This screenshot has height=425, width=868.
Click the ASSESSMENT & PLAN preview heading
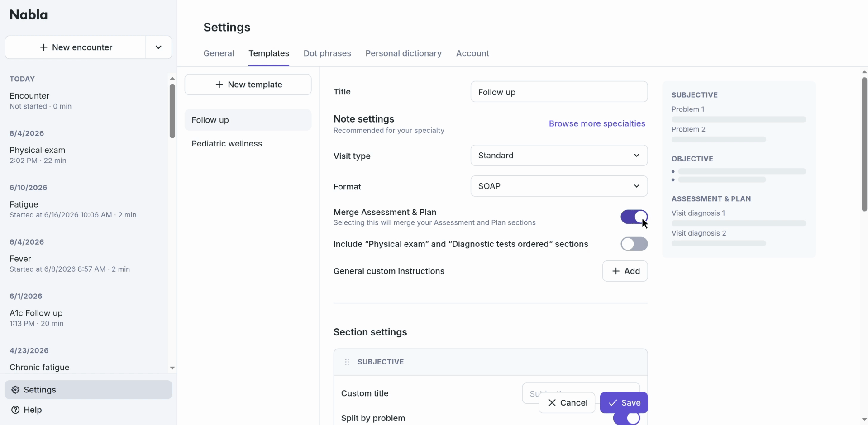[711, 199]
